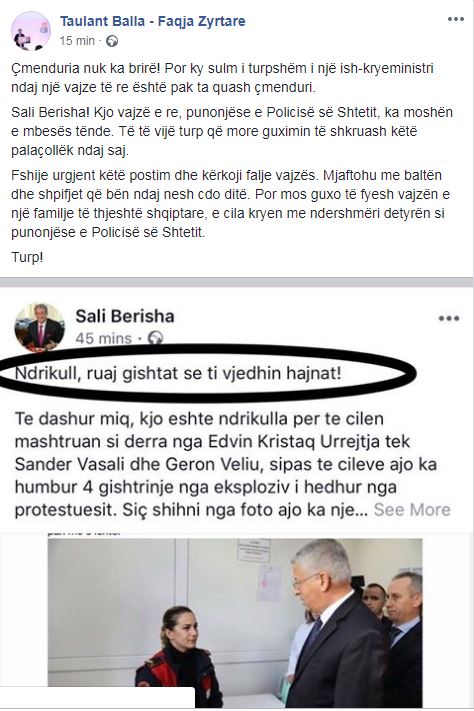Image resolution: width=474 pixels, height=711 pixels.
Task: Open the photo attached to Berisha's post
Action: point(235,622)
